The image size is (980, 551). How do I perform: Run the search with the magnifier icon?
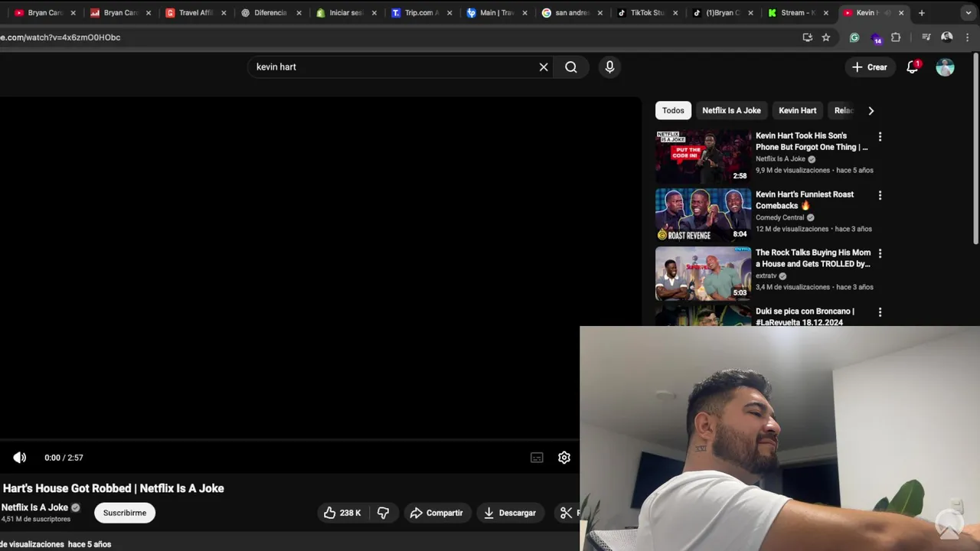[x=571, y=67]
